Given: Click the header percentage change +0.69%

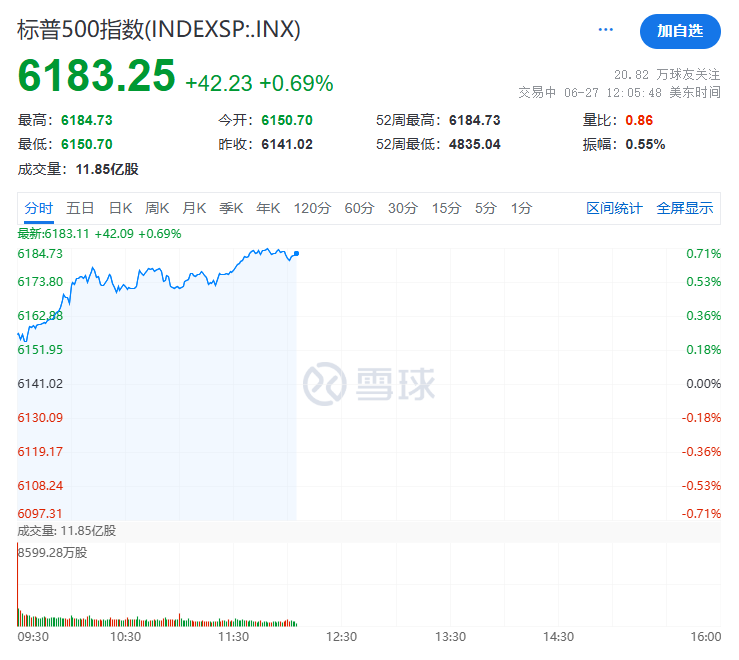Looking at the screenshot, I should 296,83.
